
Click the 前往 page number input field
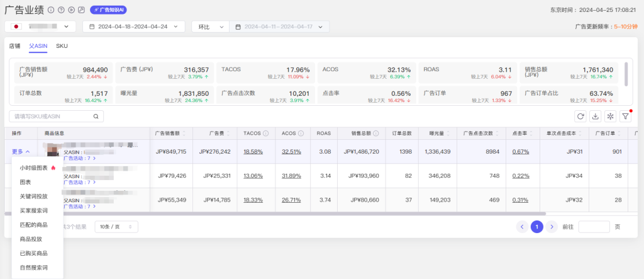594,227
